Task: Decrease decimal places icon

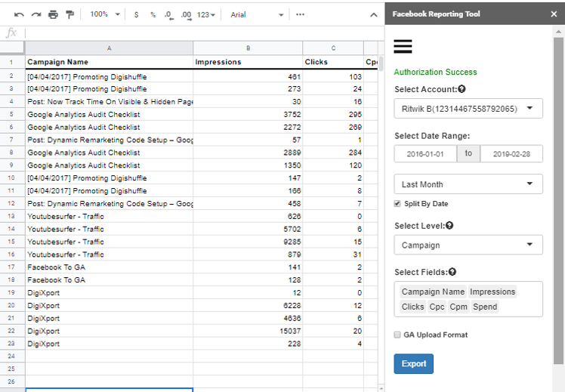Action: click(x=168, y=15)
